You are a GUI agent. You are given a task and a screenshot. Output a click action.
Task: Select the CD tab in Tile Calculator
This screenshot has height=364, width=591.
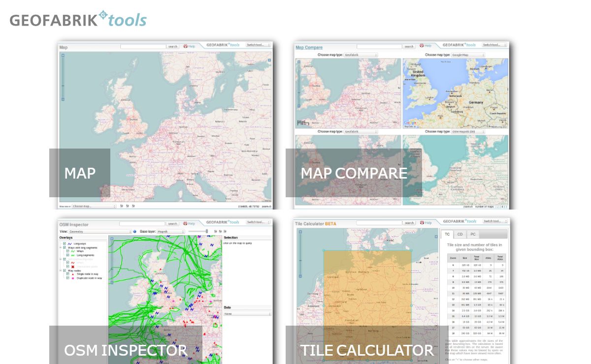[x=460, y=234]
